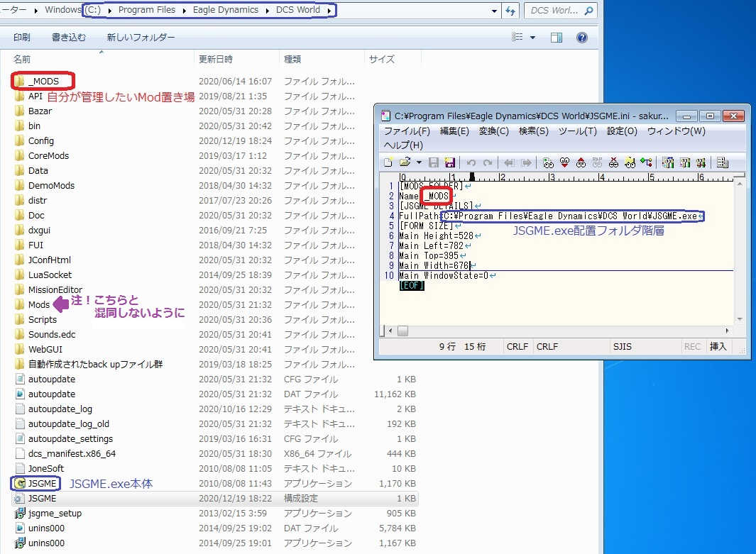Click the Replace eyes icon
Screen dimensions: 756x554
[x=598, y=162]
